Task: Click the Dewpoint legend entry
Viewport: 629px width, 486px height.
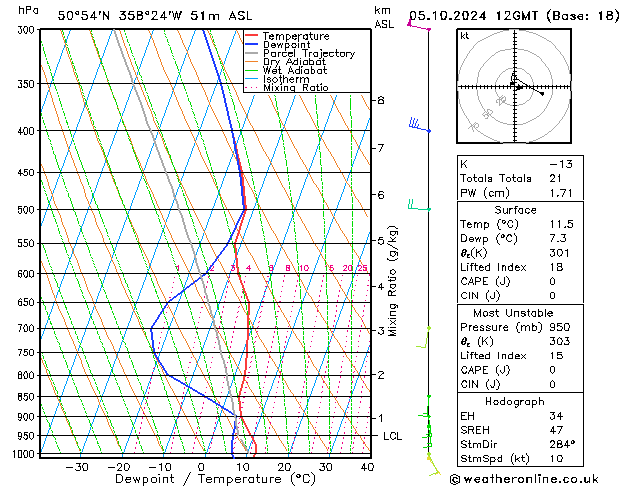Action: pos(286,45)
